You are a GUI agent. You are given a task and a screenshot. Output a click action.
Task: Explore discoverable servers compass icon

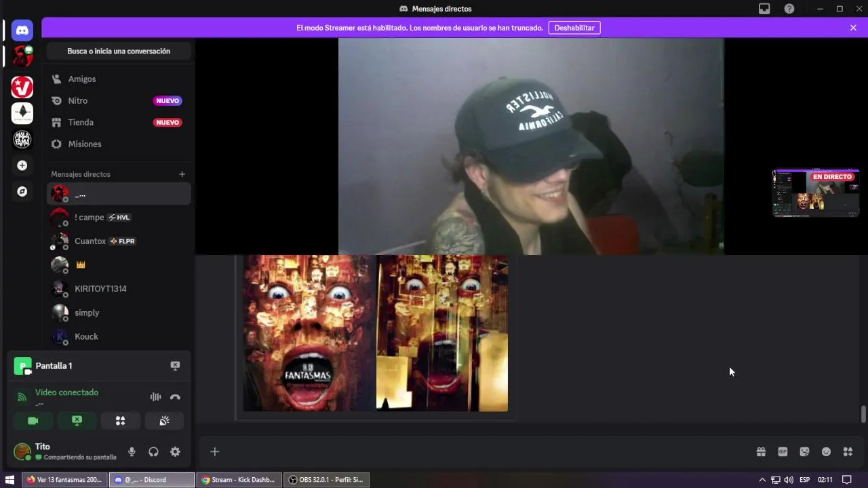(22, 192)
